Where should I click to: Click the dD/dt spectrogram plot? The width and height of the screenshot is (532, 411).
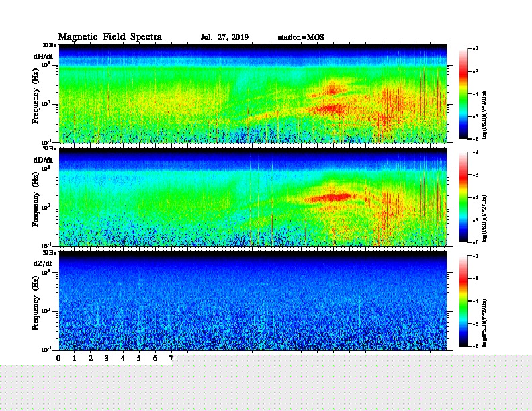[x=253, y=197]
